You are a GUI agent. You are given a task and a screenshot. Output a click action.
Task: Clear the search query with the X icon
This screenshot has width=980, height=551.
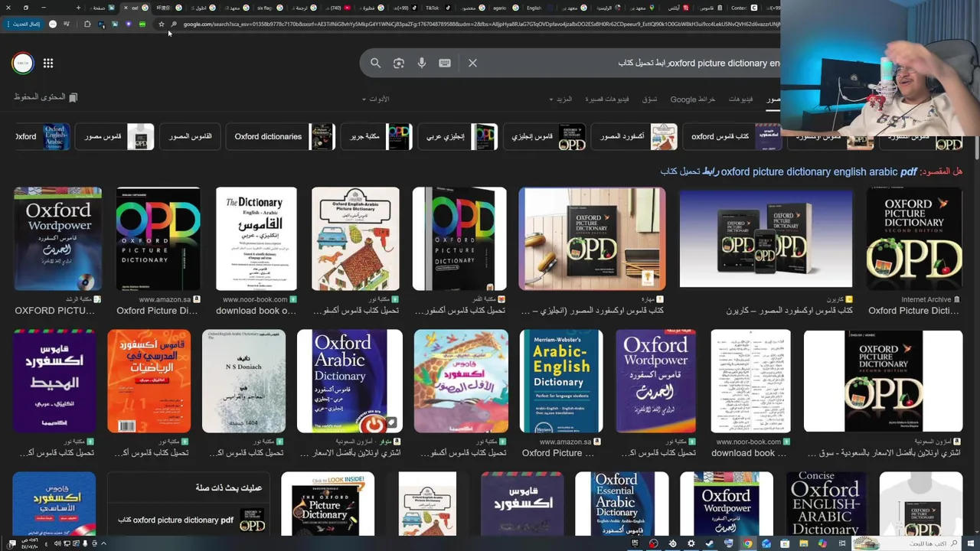click(472, 63)
